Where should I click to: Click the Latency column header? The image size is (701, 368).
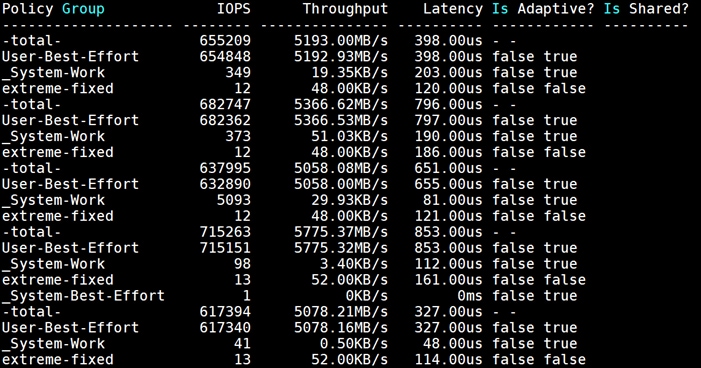point(453,9)
